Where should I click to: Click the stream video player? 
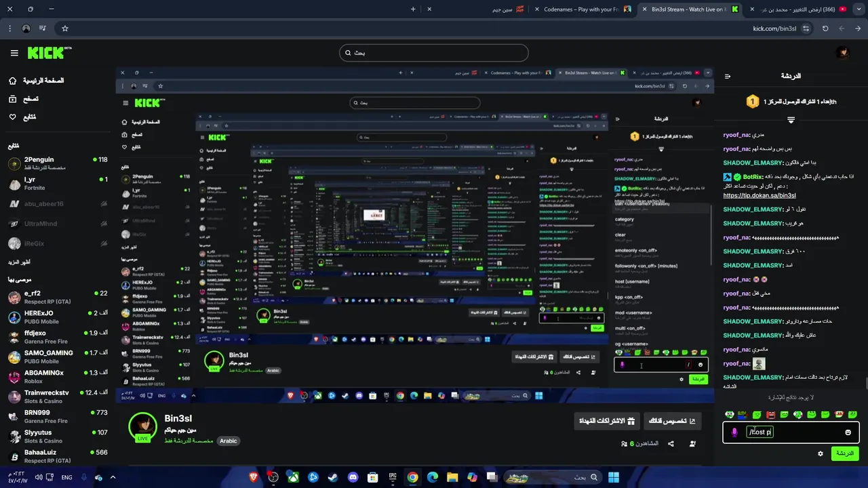tap(414, 235)
